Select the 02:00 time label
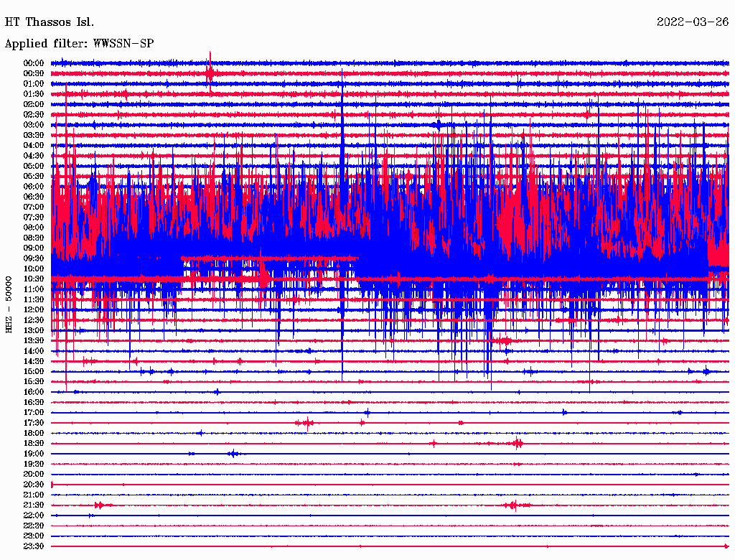Image resolution: width=735 pixels, height=560 pixels. pyautogui.click(x=34, y=104)
